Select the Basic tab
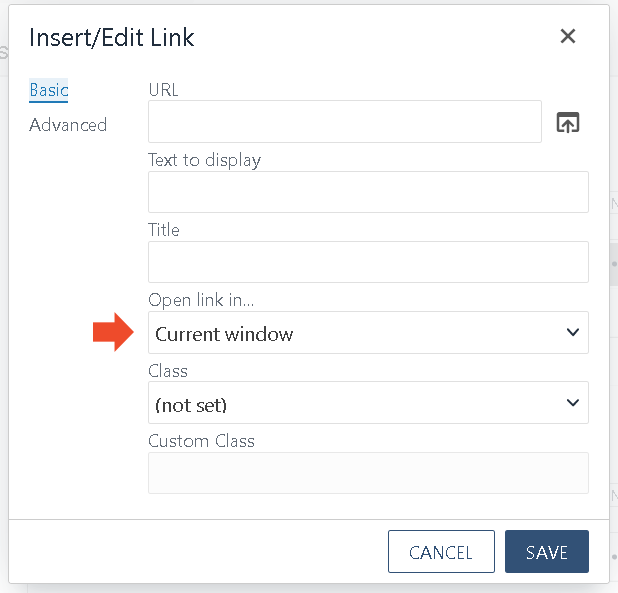The width and height of the screenshot is (618, 593). coord(48,90)
